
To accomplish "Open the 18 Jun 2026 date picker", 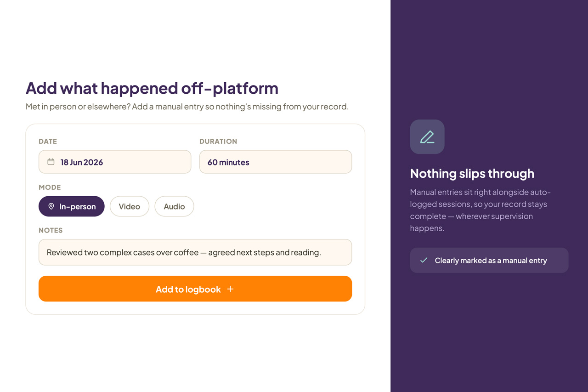I will [x=115, y=162].
